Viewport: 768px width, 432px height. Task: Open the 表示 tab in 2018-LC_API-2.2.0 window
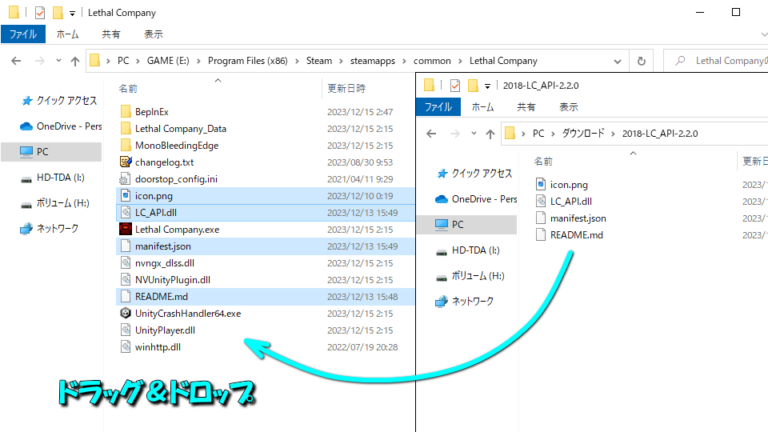[569, 107]
